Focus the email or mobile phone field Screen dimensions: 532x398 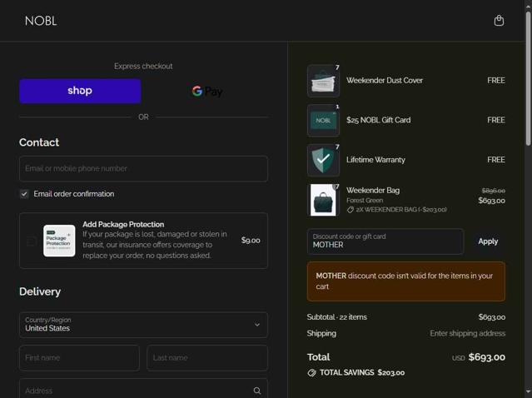pos(143,169)
